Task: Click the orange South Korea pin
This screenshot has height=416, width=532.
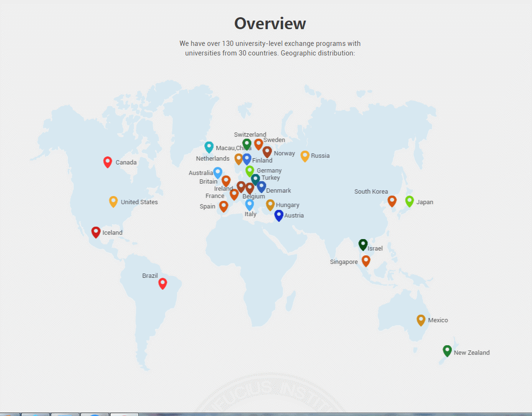Action: coord(392,201)
